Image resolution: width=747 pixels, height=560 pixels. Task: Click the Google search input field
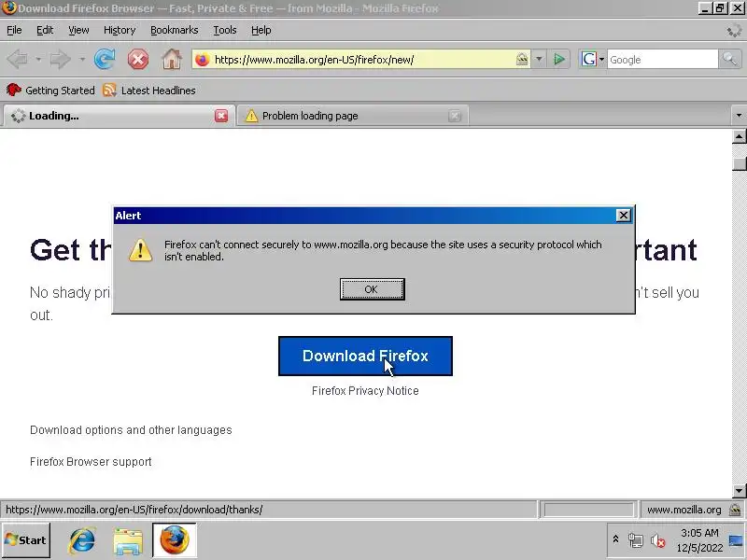662,60
